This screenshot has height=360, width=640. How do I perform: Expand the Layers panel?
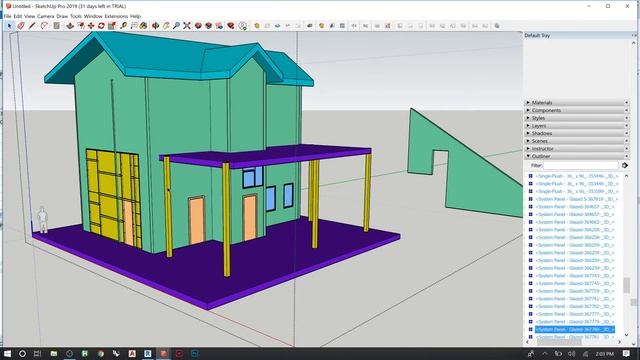pos(577,126)
